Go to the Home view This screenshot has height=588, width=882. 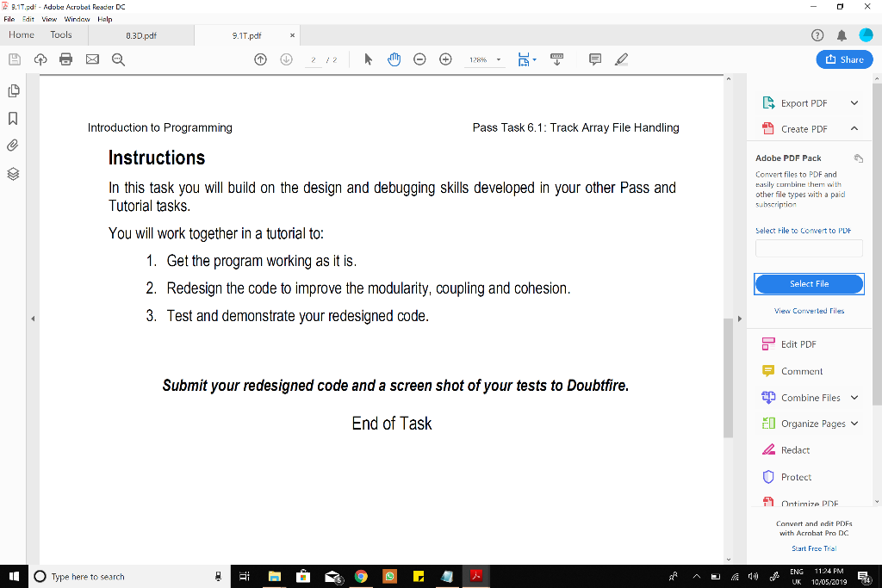coord(22,34)
